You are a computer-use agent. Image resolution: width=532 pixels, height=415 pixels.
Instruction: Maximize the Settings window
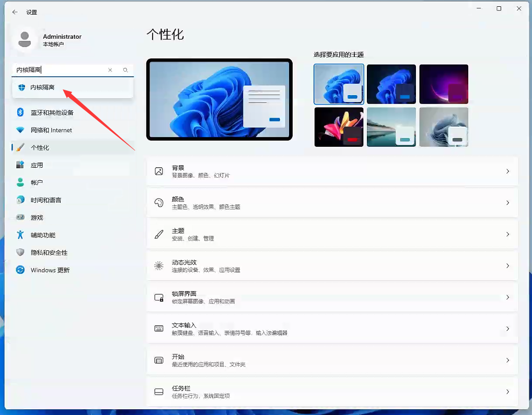pos(499,8)
